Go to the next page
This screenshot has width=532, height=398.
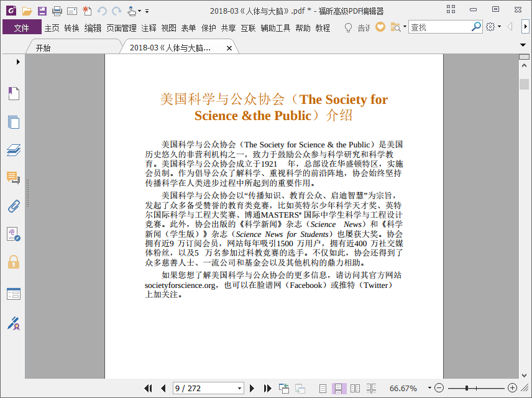(252, 388)
